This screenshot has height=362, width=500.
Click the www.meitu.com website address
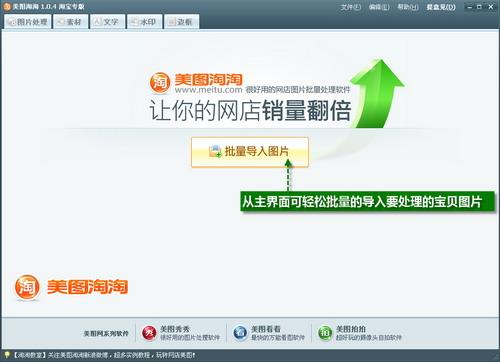(x=208, y=90)
